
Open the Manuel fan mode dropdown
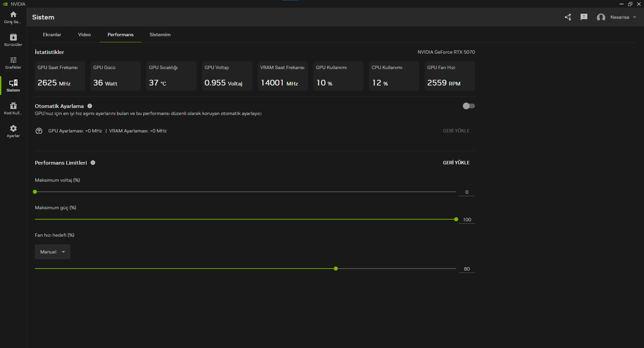53,252
